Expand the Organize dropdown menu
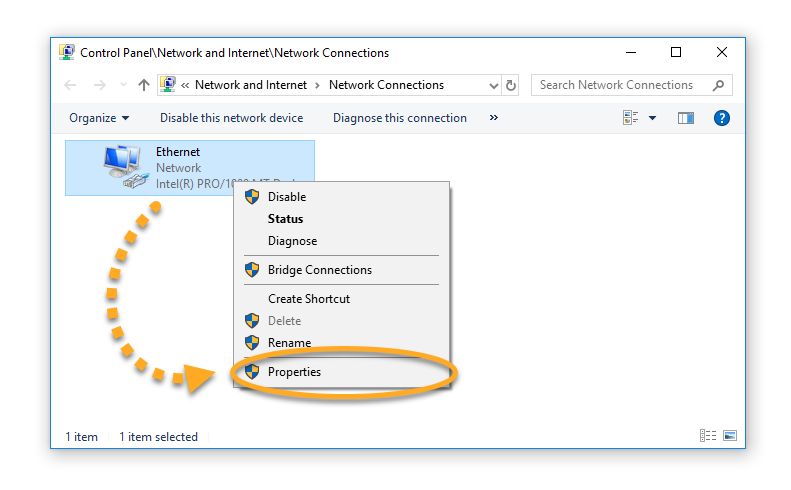This screenshot has width=791, height=490. tap(99, 118)
